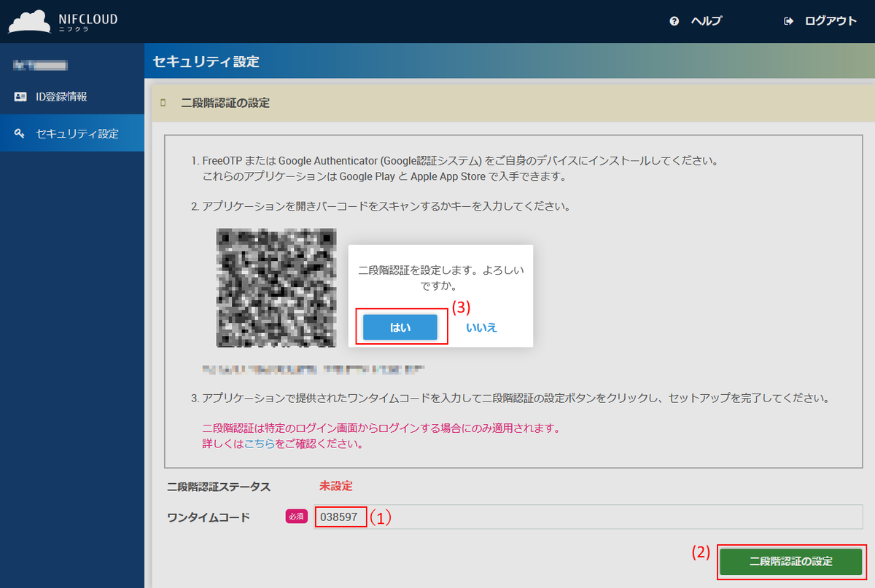Click the 二段階認証ステータス label
The image size is (875, 588).
coord(219,487)
